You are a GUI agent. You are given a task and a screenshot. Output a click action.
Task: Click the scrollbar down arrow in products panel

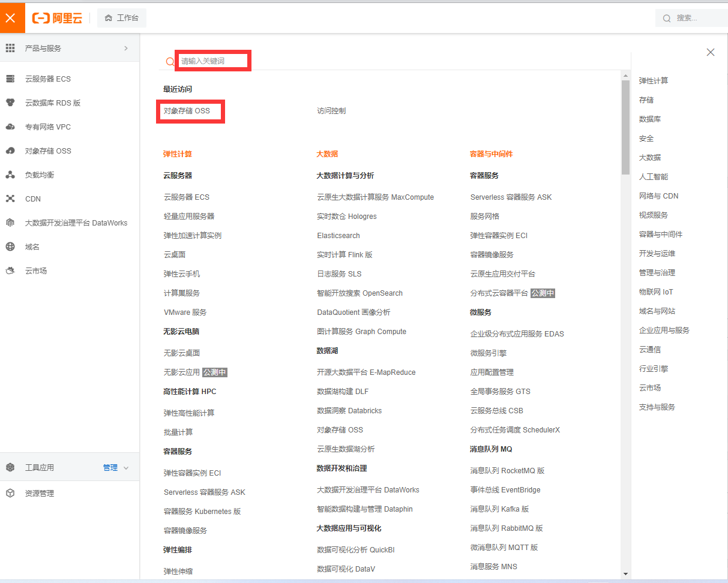pyautogui.click(x=625, y=574)
